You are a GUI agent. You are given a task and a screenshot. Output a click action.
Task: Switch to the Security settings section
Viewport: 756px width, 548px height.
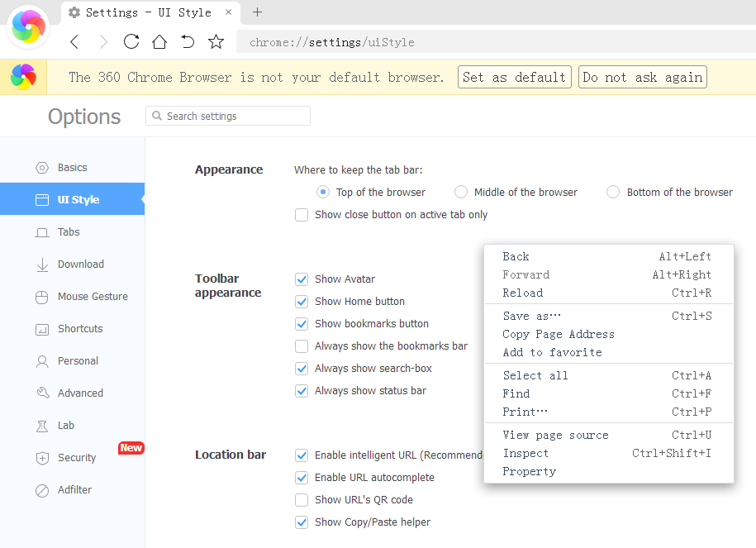[x=77, y=458]
